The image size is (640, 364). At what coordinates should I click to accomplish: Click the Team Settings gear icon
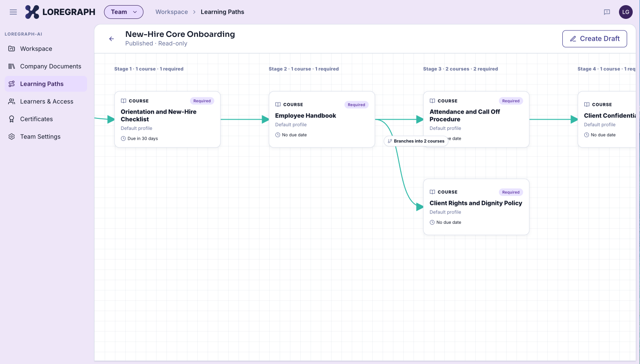(12, 137)
